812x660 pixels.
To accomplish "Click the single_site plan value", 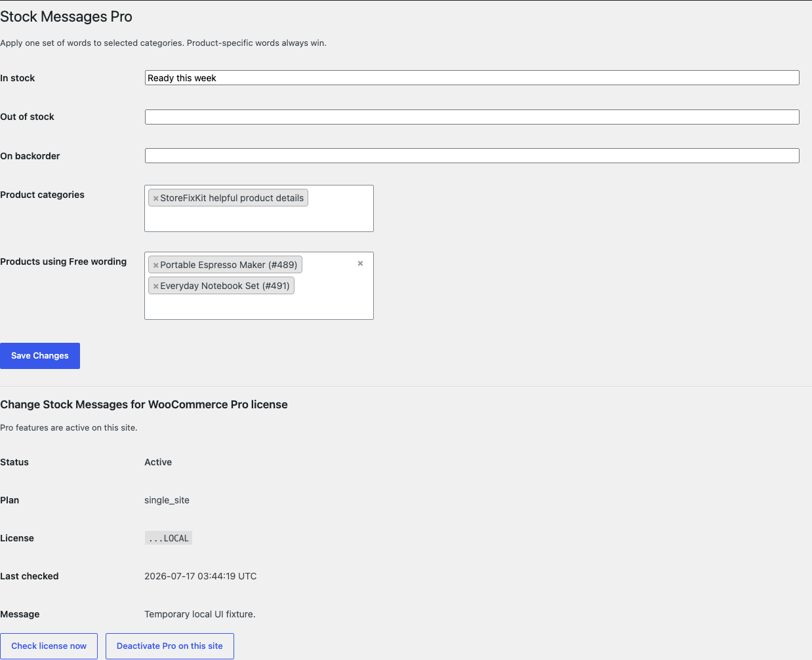I will coord(167,501).
